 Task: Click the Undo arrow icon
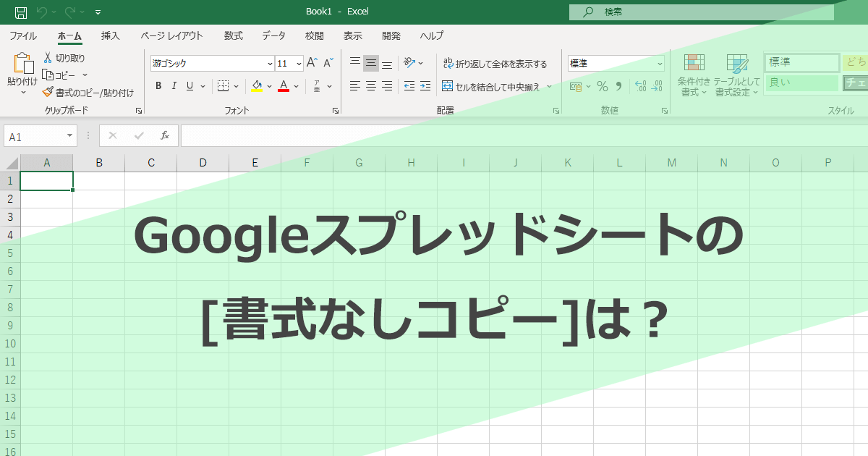(42, 12)
